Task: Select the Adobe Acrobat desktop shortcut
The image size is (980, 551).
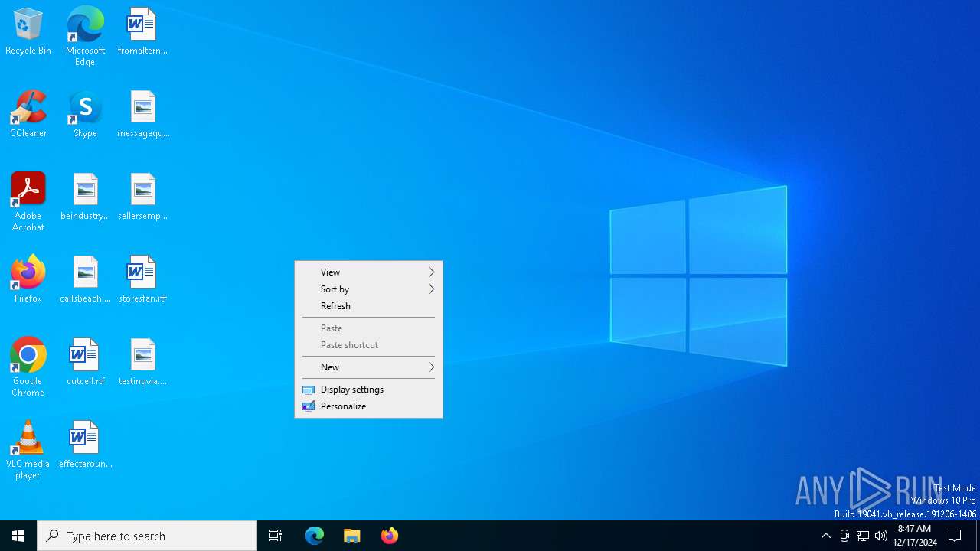Action: point(28,203)
